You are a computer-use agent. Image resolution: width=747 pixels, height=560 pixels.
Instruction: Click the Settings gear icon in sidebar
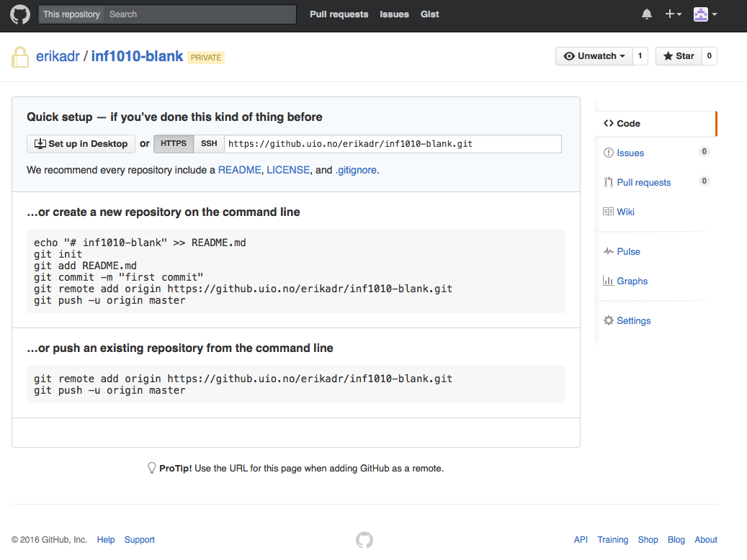coord(609,320)
